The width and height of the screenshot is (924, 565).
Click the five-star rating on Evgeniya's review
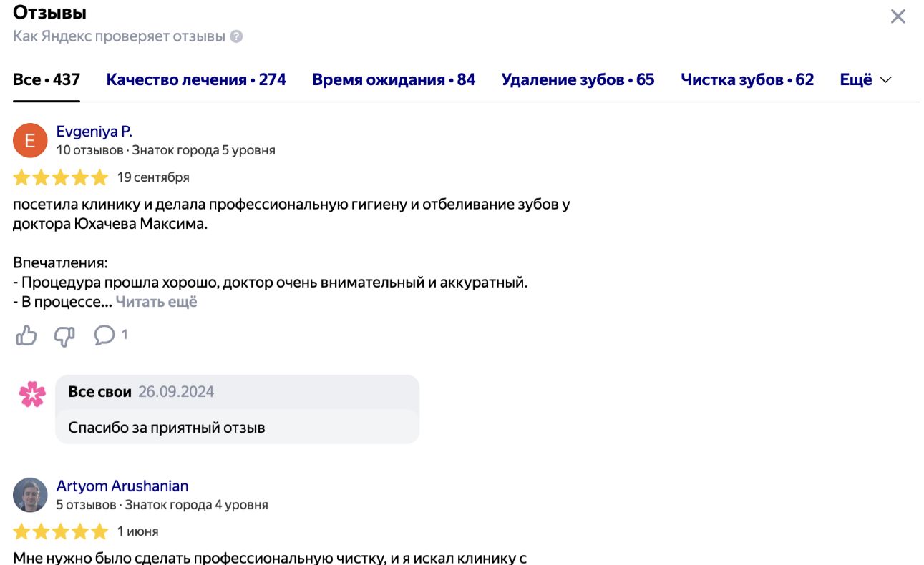(60, 177)
